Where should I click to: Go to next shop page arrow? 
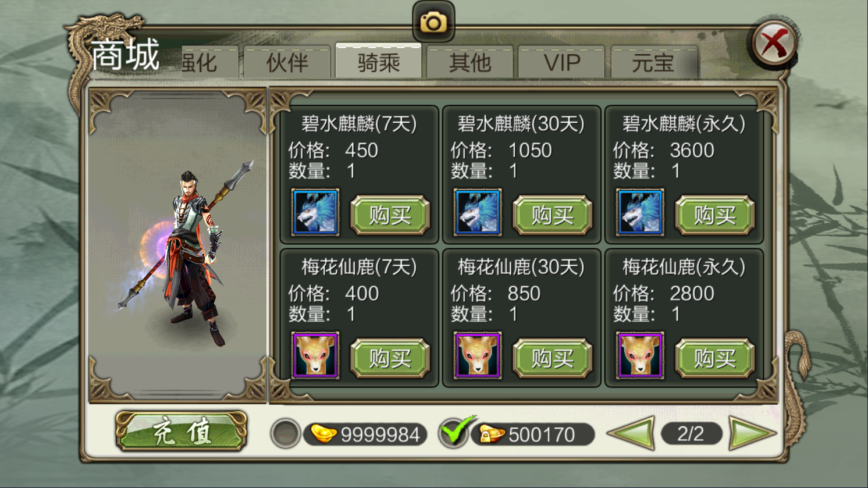pyautogui.click(x=752, y=433)
